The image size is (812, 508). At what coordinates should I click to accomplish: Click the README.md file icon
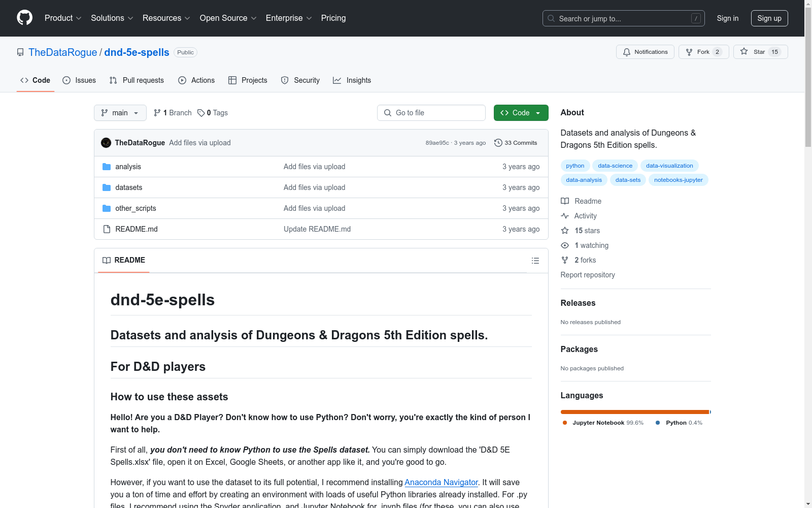tap(107, 229)
